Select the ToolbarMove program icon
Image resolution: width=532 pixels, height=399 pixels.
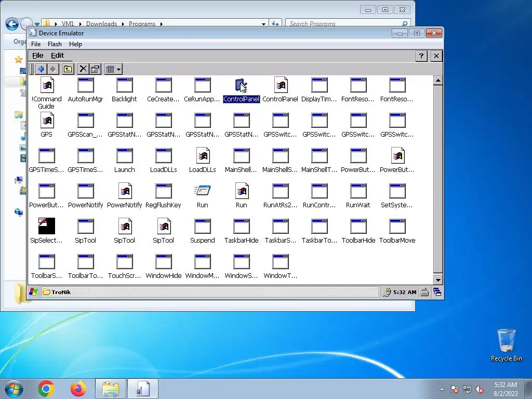pos(397,227)
